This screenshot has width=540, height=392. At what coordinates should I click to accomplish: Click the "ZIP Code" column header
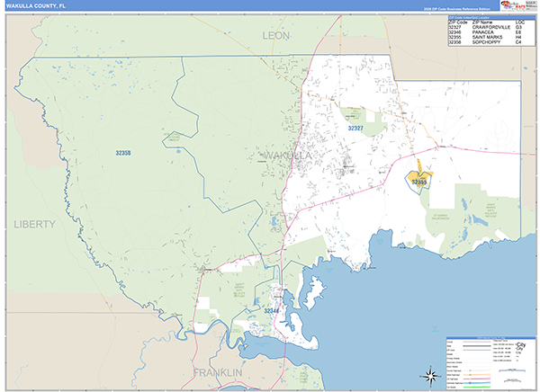(x=458, y=22)
